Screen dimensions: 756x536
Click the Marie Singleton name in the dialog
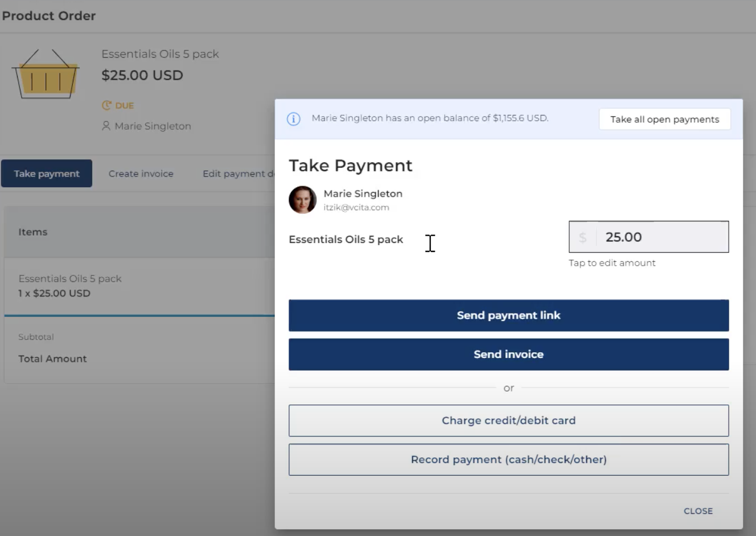coord(363,193)
